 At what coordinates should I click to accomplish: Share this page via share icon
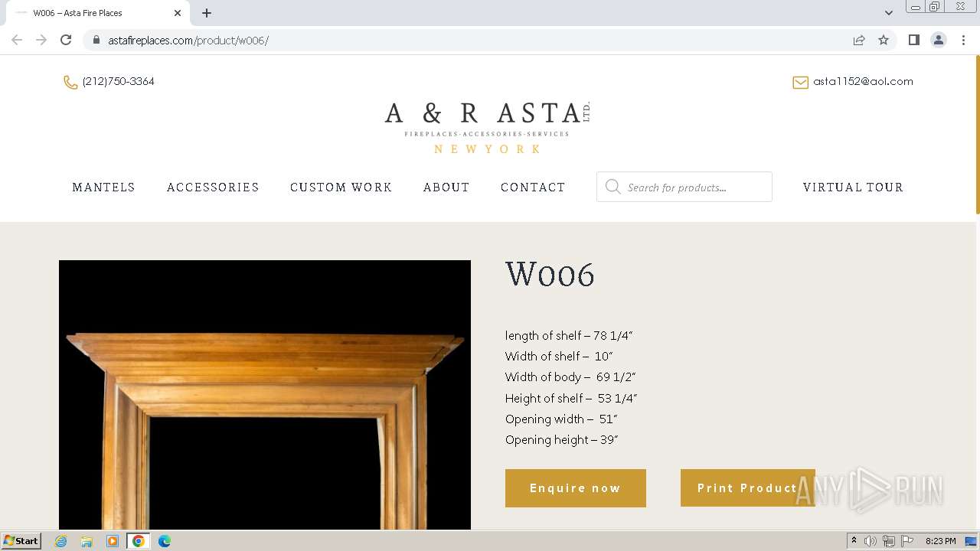859,40
